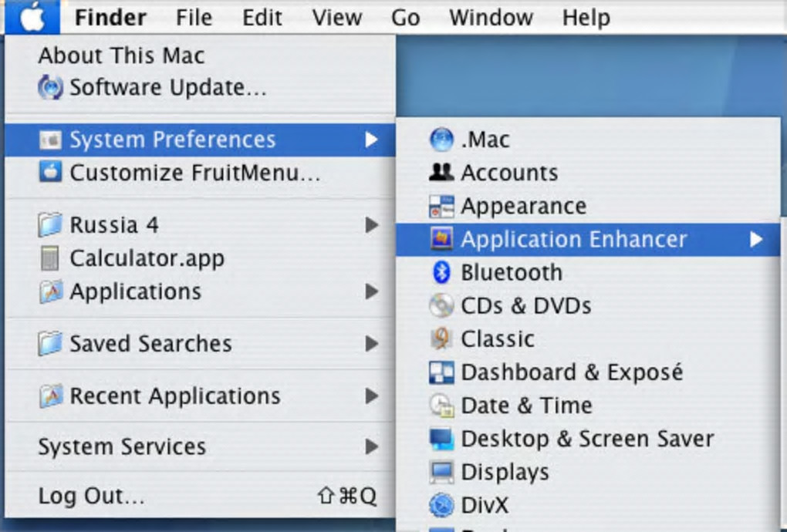Open the Finder menu
This screenshot has height=532, width=787.
110,18
